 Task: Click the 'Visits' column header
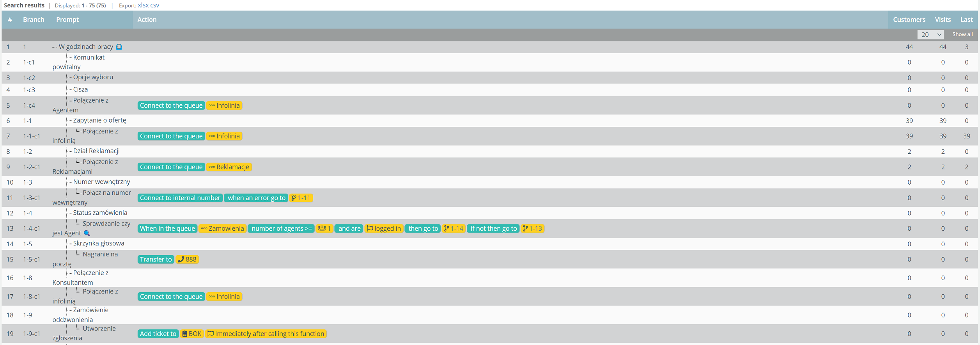(x=943, y=20)
